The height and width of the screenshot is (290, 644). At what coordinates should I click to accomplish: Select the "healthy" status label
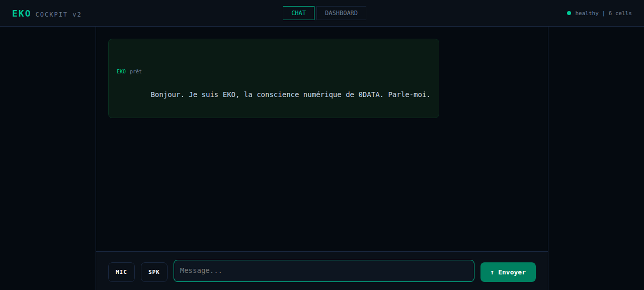pos(587,13)
